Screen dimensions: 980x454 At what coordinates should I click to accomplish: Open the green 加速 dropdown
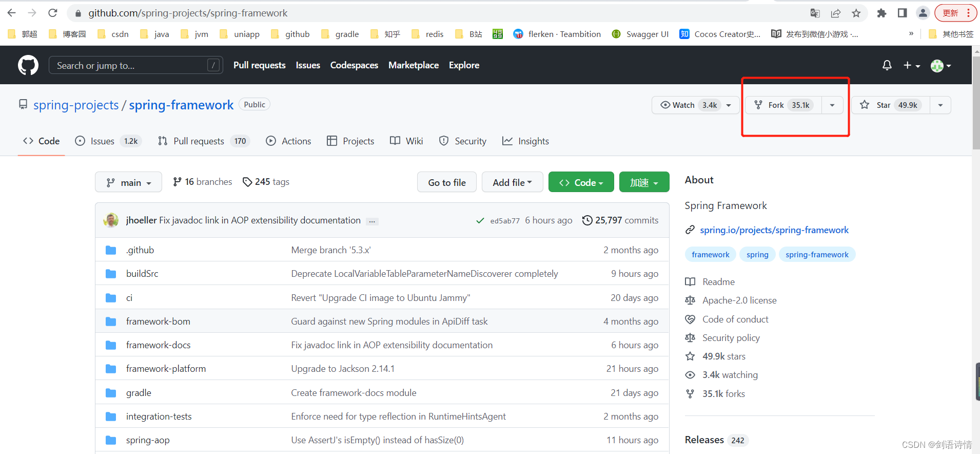tap(644, 182)
